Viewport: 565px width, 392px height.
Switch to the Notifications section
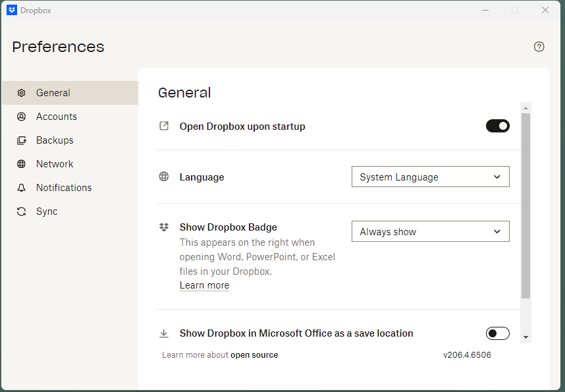tap(63, 188)
